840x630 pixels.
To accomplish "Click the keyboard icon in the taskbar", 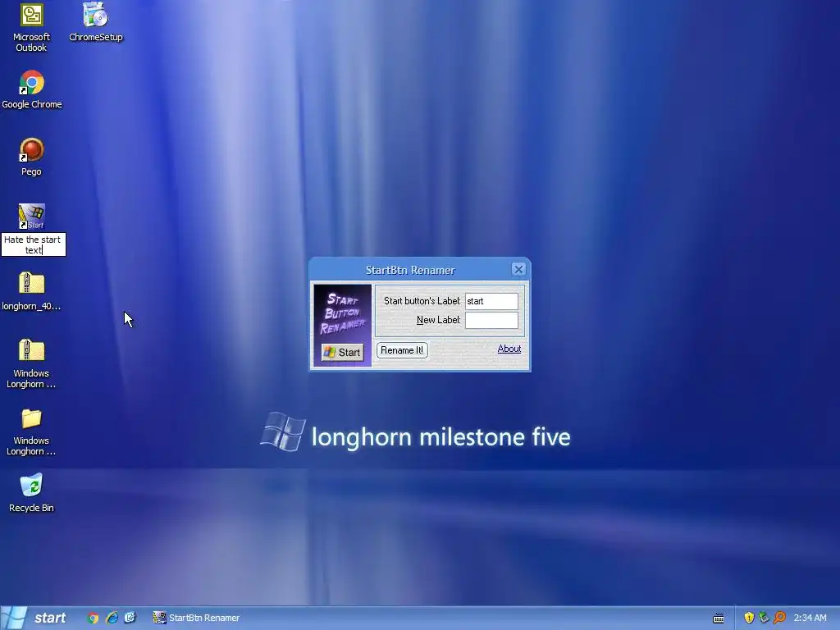I will pyautogui.click(x=719, y=619).
